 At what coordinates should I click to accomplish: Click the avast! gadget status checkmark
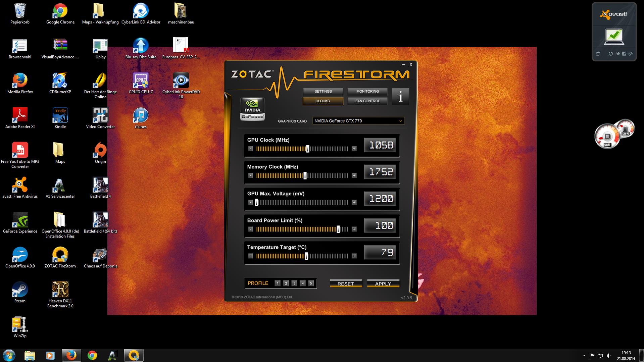point(614,37)
